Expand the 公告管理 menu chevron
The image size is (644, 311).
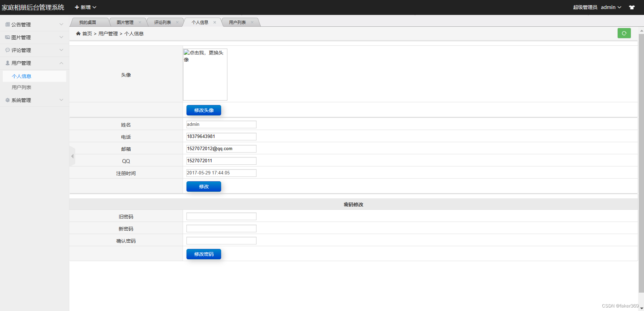(61, 24)
